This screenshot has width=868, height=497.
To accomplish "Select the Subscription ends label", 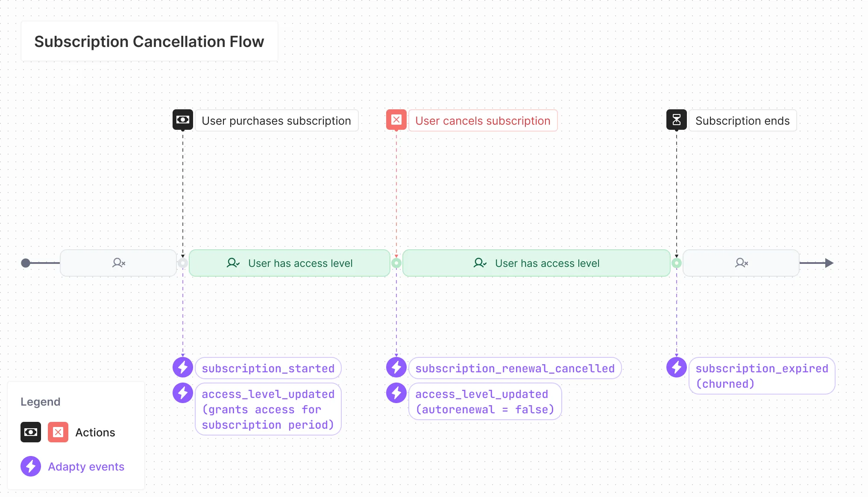I will [x=742, y=121].
